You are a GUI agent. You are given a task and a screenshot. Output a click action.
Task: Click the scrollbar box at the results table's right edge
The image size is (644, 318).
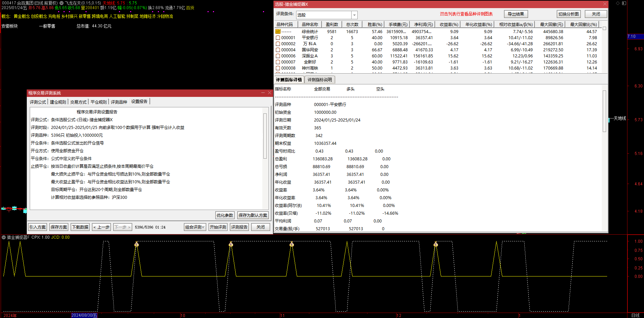[604, 28]
